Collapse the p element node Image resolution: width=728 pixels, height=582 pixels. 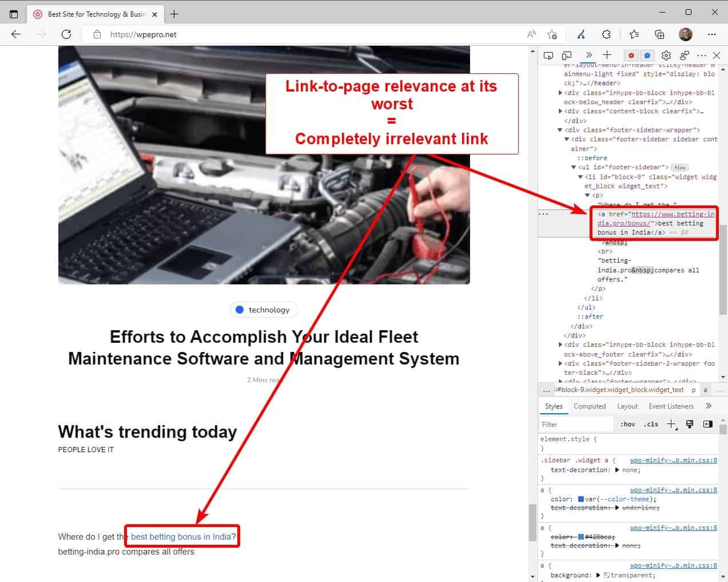tap(587, 195)
